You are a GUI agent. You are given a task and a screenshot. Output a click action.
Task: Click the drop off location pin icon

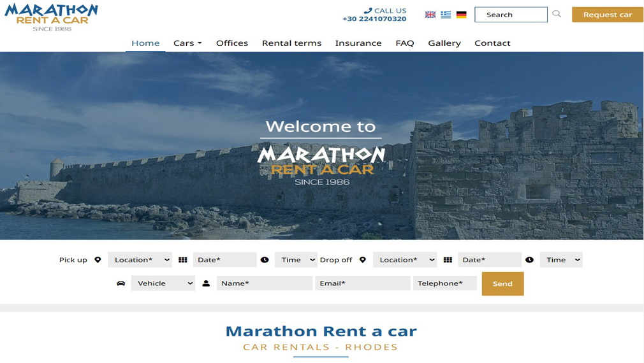362,260
